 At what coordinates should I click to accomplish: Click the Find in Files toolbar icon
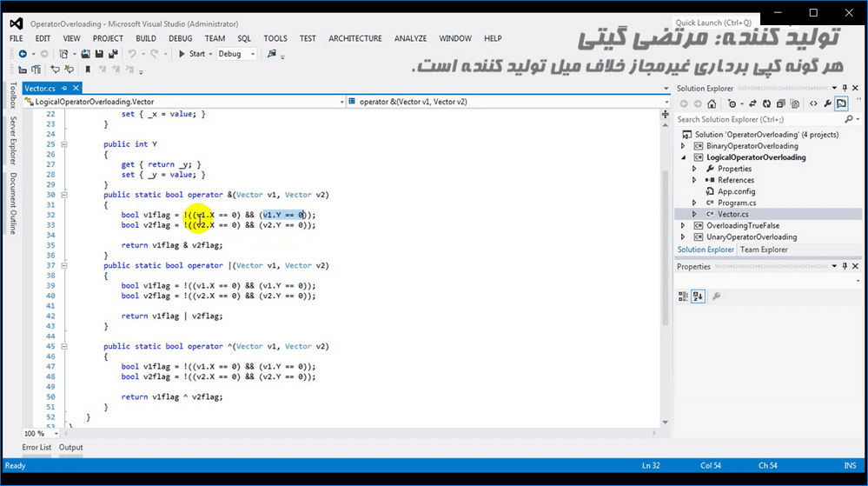coord(271,54)
